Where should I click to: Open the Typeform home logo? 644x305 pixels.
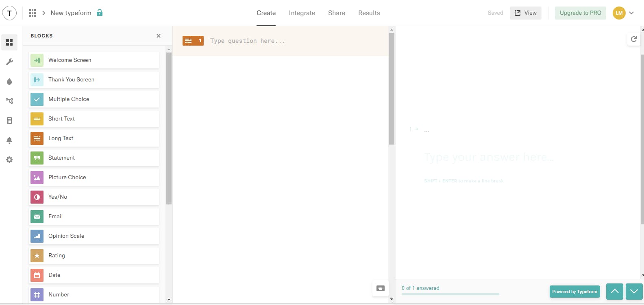pos(9,13)
